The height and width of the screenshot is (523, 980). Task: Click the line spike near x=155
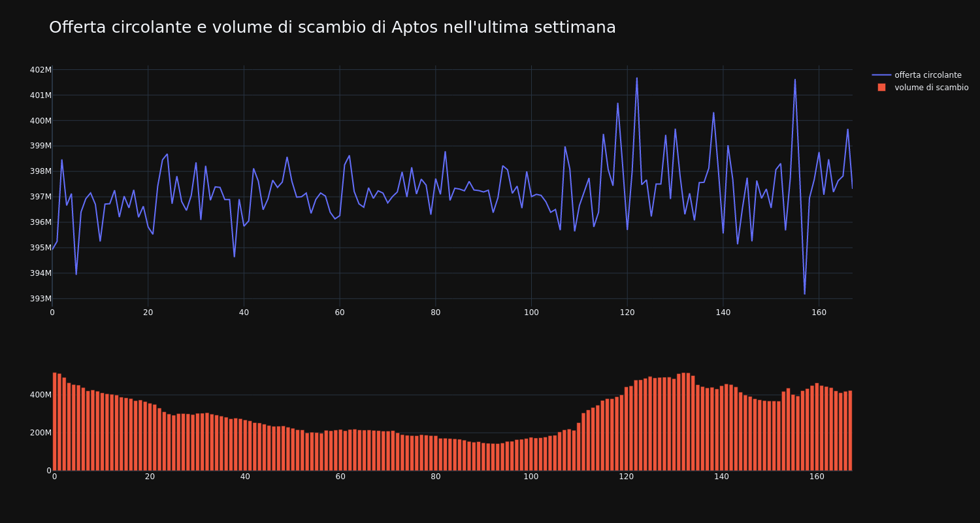(795, 80)
